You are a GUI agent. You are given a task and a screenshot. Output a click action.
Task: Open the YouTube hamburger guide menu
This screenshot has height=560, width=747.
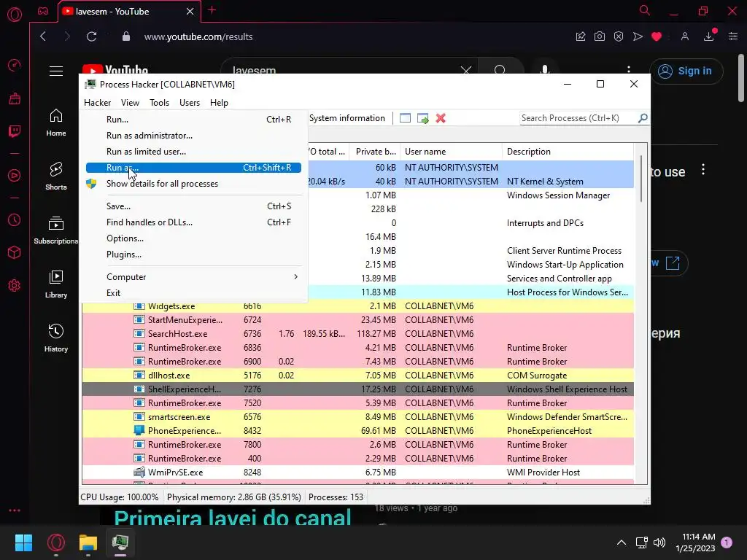pos(56,71)
